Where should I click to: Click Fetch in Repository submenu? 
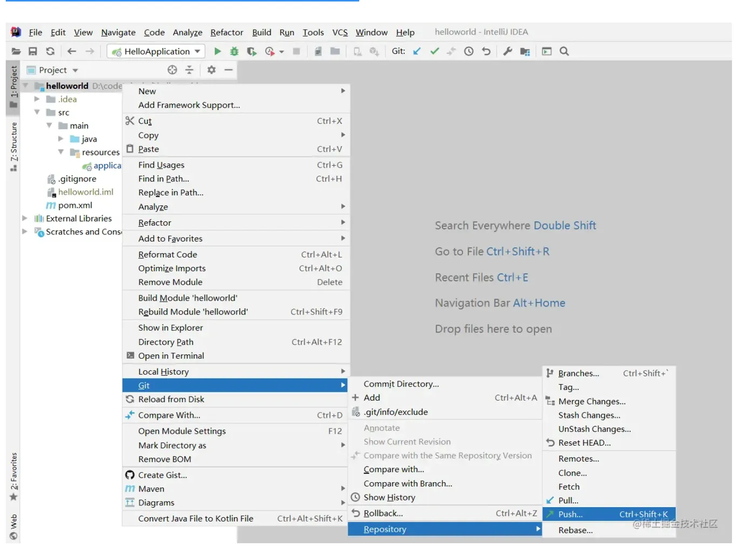point(609,486)
